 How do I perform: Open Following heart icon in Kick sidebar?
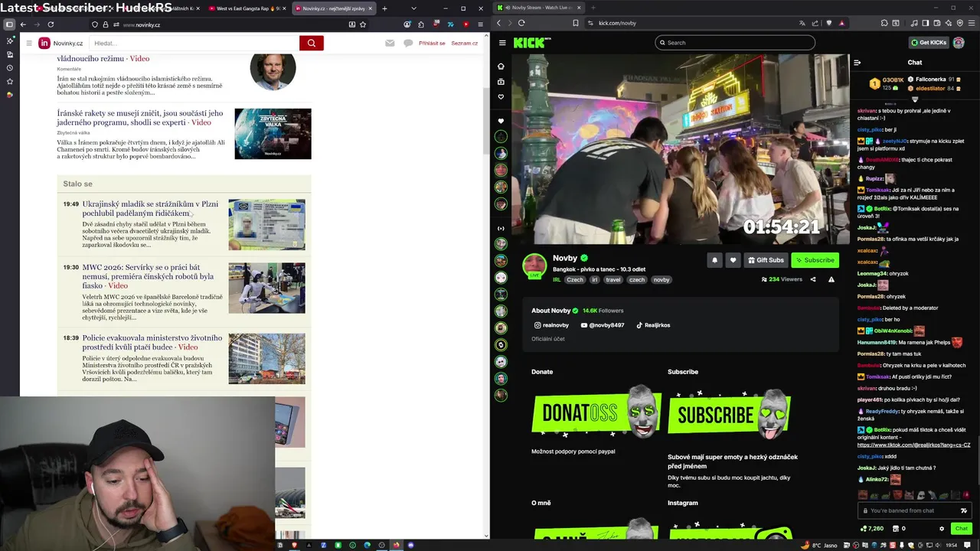(x=501, y=96)
